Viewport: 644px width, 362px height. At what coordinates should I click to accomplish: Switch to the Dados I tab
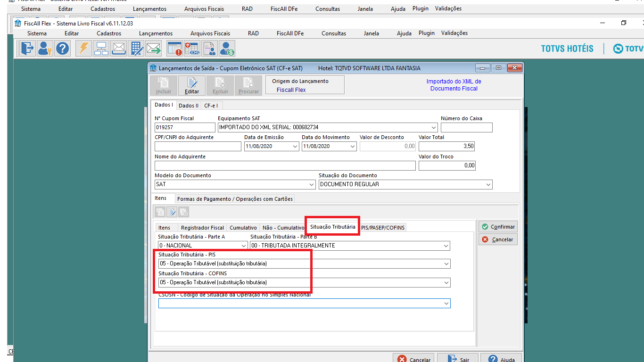[164, 105]
